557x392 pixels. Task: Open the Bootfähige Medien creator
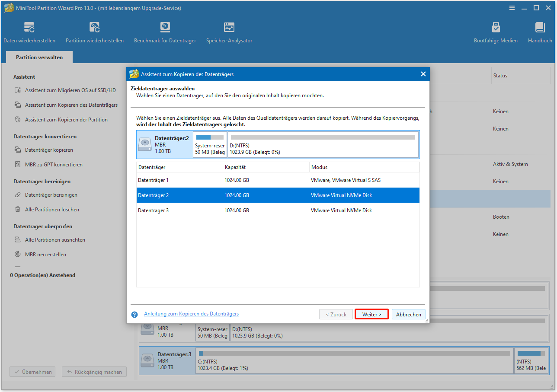(496, 31)
